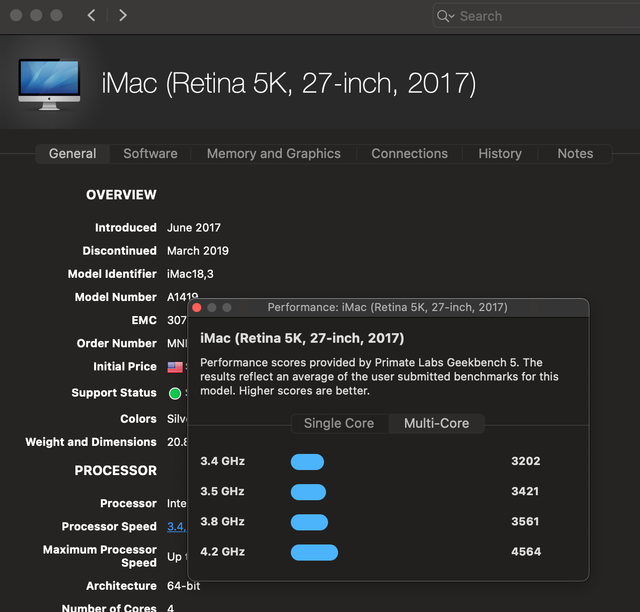Click the Weight and Dimensions label
This screenshot has width=640, height=612.
pos(91,442)
